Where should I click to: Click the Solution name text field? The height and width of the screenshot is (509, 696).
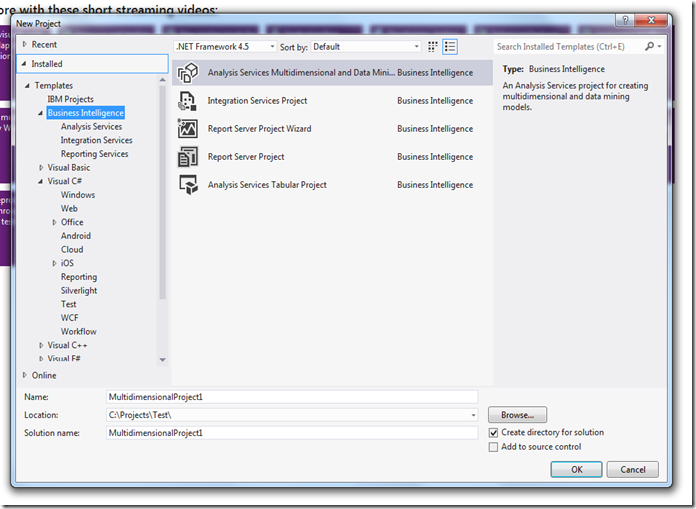292,433
